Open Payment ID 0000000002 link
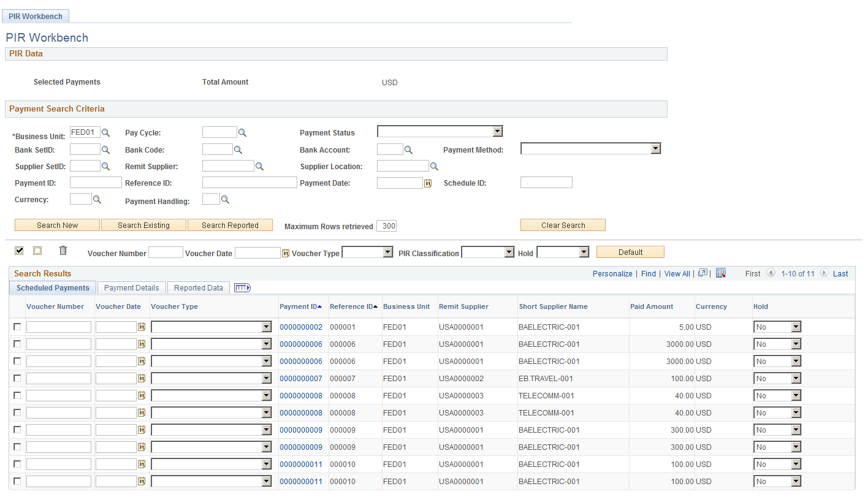Image resolution: width=868 pixels, height=497 pixels. pos(302,327)
